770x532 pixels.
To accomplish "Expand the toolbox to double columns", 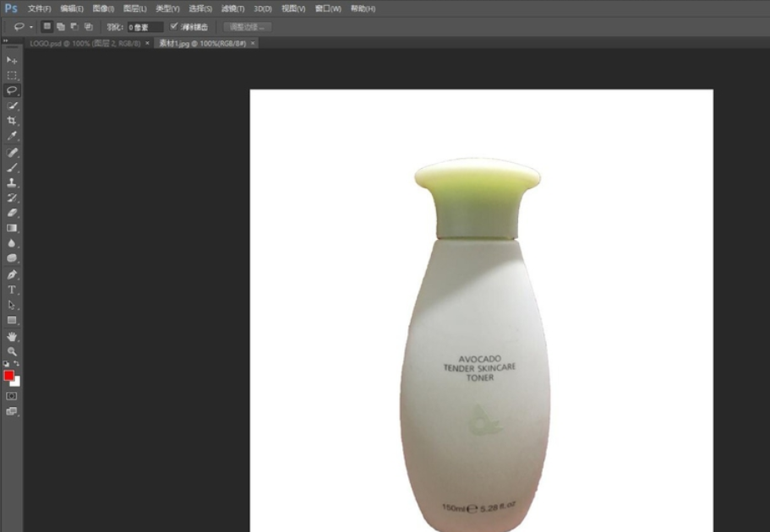I will [5, 41].
